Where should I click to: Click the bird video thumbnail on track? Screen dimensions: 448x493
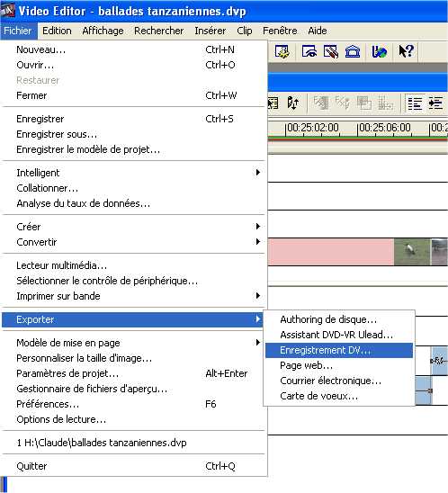click(412, 252)
